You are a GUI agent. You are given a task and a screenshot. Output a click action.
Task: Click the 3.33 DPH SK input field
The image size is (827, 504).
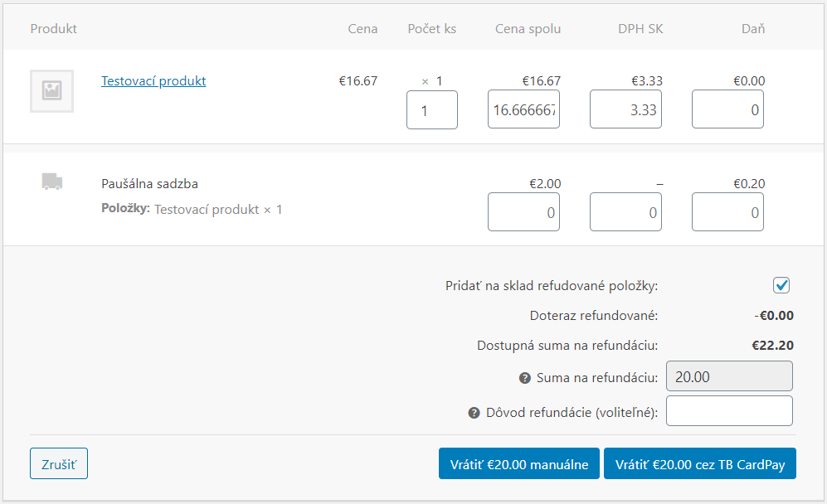coord(625,109)
